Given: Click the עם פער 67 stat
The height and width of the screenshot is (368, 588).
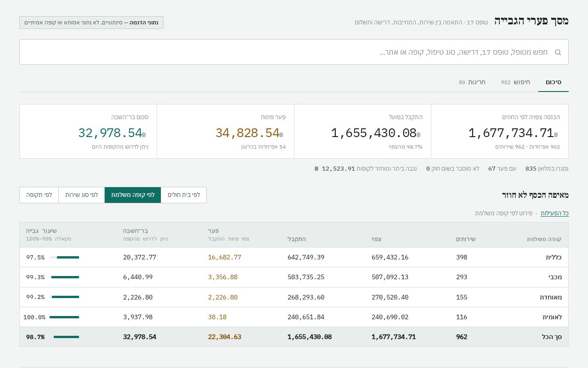Looking at the screenshot, I should [x=502, y=168].
